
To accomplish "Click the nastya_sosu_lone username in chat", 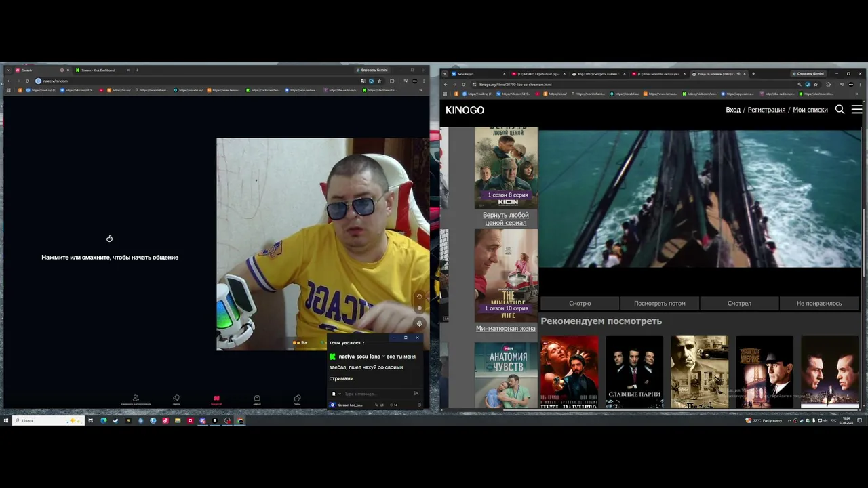I will click(359, 357).
